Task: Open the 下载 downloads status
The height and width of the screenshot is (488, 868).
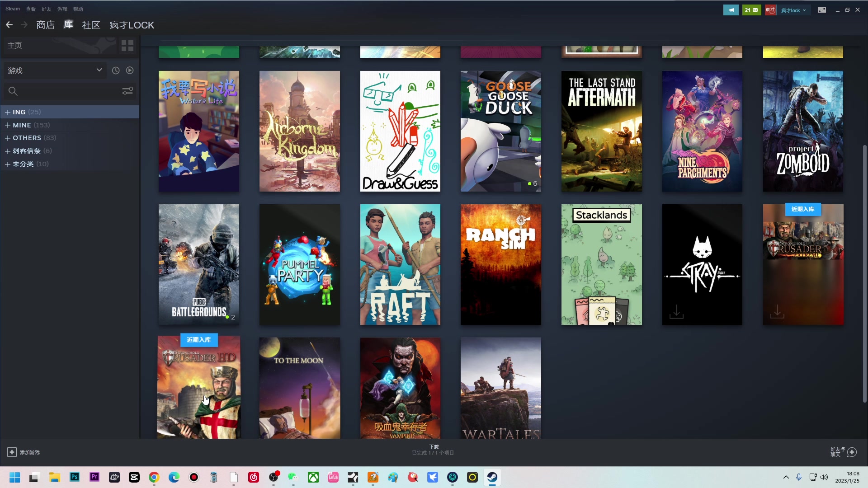Action: pyautogui.click(x=433, y=450)
